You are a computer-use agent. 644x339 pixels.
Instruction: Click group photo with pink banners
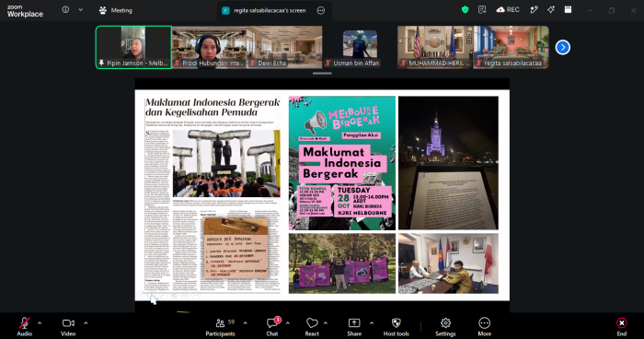[x=342, y=263]
